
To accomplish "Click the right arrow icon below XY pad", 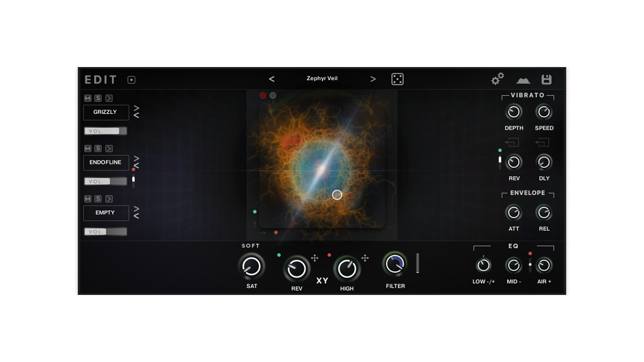I will [x=263, y=233].
